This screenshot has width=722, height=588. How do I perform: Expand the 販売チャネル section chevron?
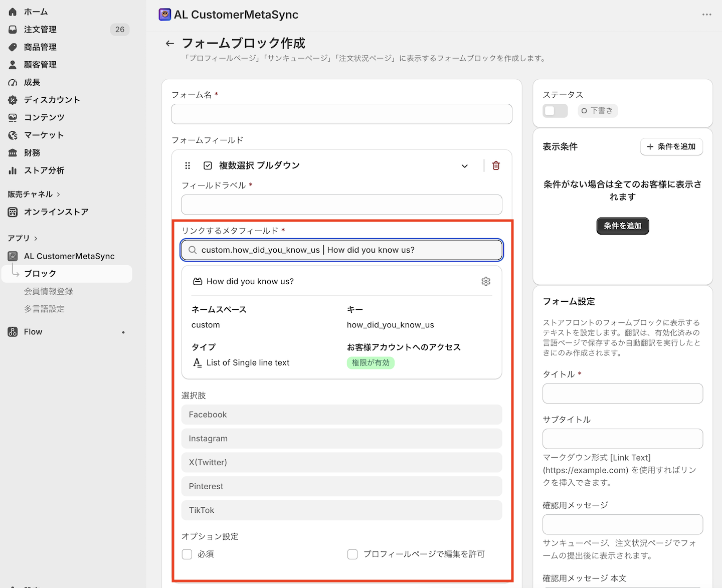[x=58, y=194]
